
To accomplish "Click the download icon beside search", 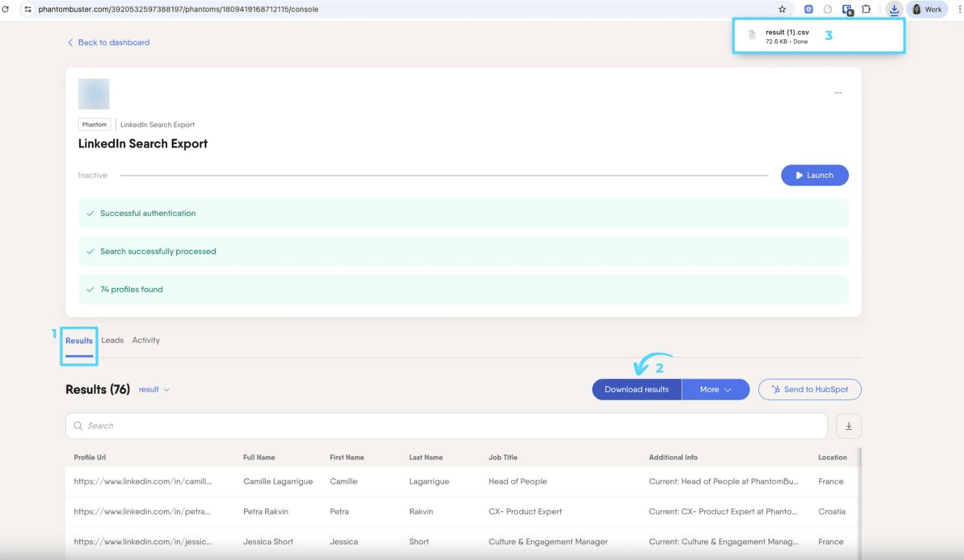I will coord(848,426).
